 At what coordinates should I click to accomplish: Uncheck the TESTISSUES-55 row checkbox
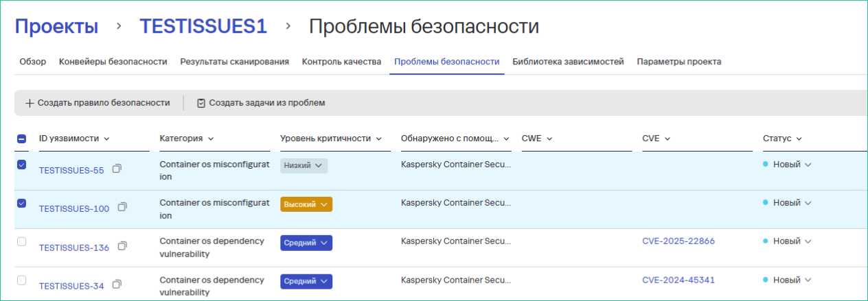click(x=21, y=165)
